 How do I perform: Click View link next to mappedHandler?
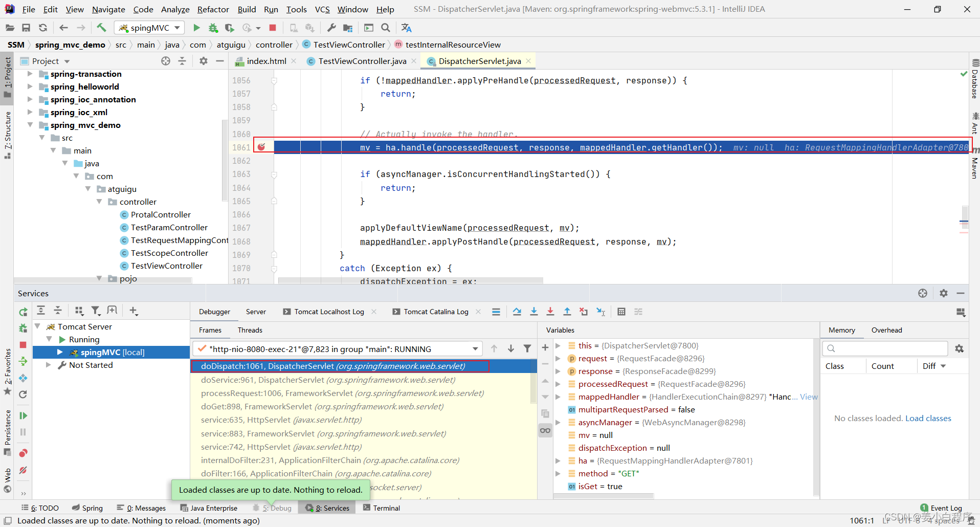coord(808,397)
